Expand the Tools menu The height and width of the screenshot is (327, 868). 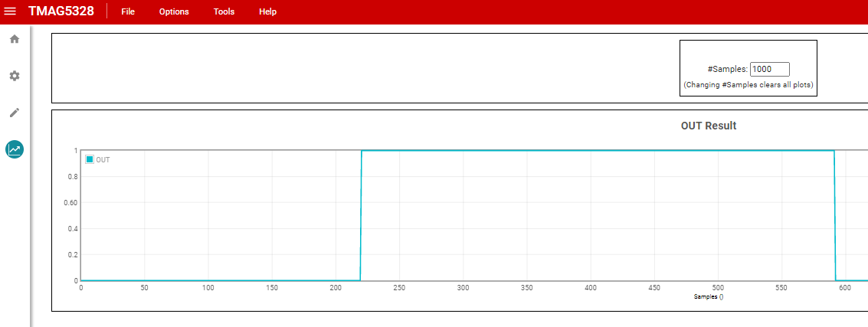(224, 11)
